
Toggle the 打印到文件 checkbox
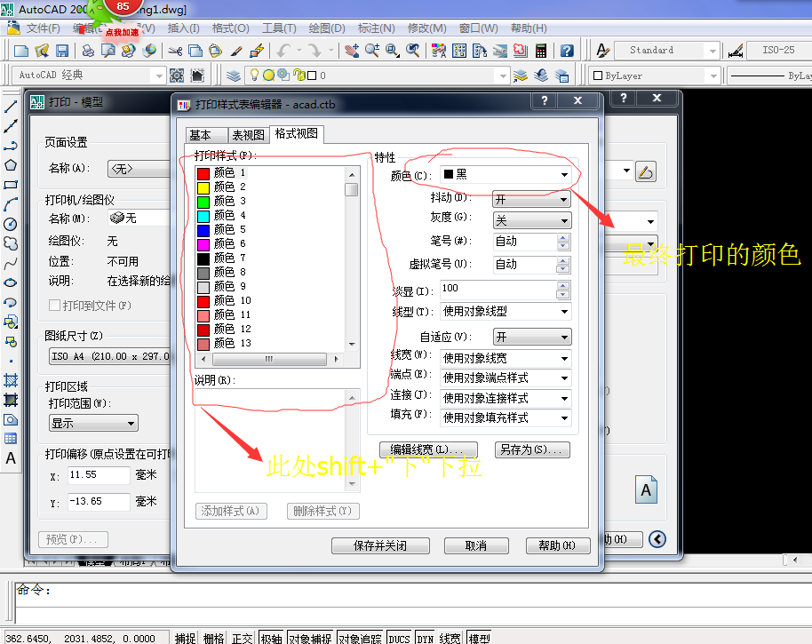tap(54, 306)
